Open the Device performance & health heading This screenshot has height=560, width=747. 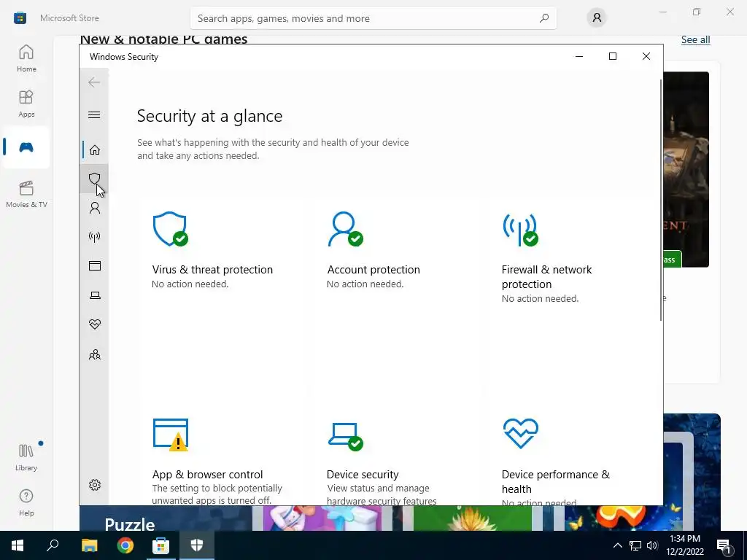pos(555,481)
